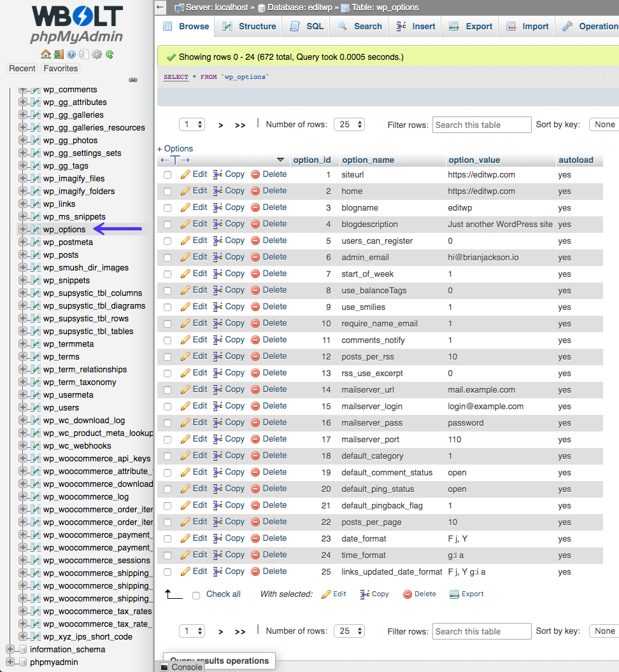The width and height of the screenshot is (619, 672).
Task: Click the settings gear icon
Action: [96, 54]
